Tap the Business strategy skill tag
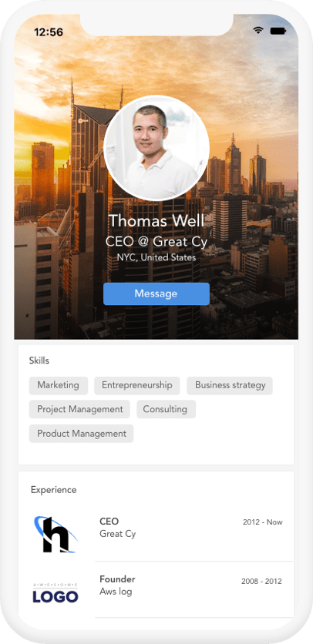 click(x=230, y=385)
